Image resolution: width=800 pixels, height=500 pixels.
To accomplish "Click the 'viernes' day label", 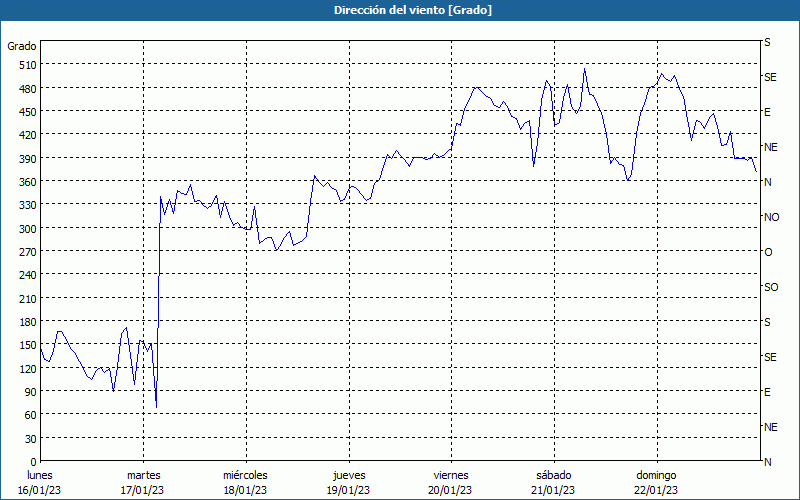I will (x=451, y=475).
